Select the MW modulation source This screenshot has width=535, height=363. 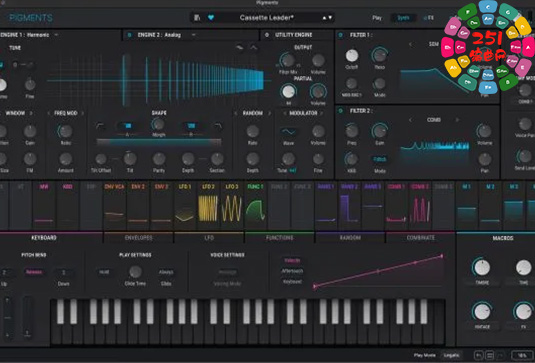44,205
